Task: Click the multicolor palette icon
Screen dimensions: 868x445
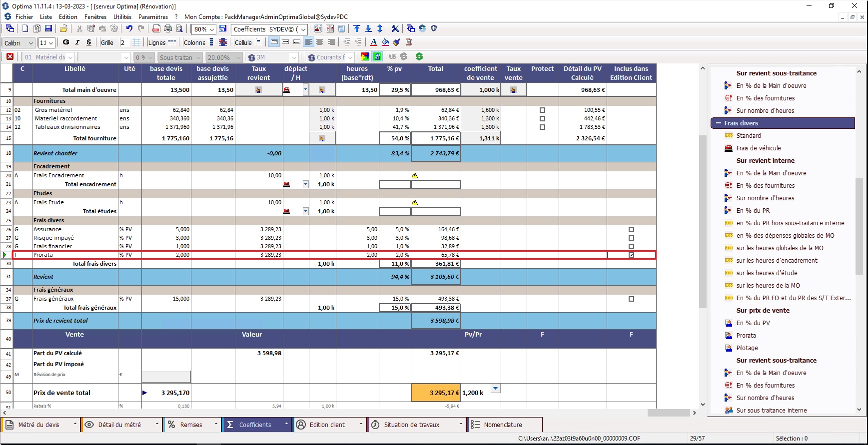Action: point(365,57)
